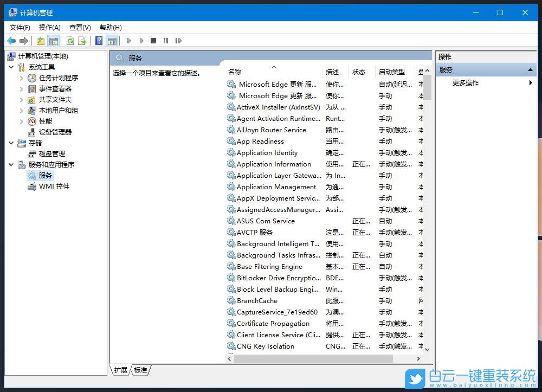
Task: Collapse the 服务 section in Actions panel
Action: coord(531,69)
